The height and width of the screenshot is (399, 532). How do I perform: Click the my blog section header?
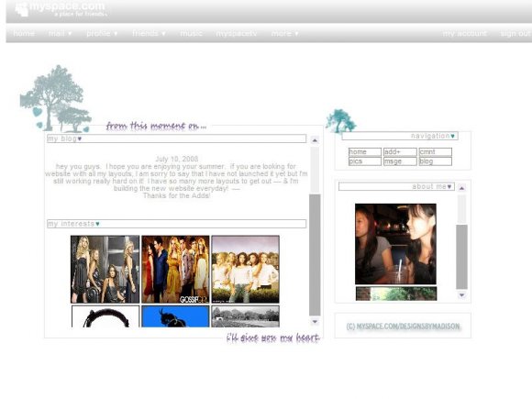[176, 139]
